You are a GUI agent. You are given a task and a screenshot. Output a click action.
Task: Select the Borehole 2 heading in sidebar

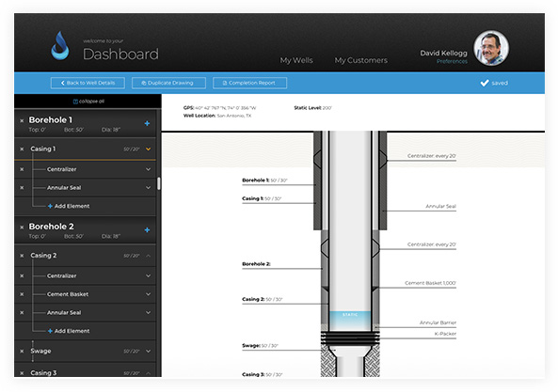coord(51,227)
